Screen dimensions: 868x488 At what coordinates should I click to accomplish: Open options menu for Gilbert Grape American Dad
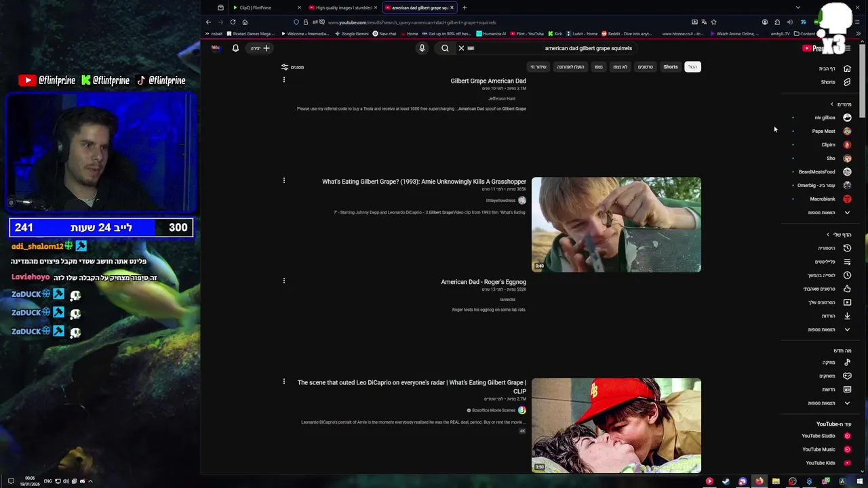click(284, 80)
